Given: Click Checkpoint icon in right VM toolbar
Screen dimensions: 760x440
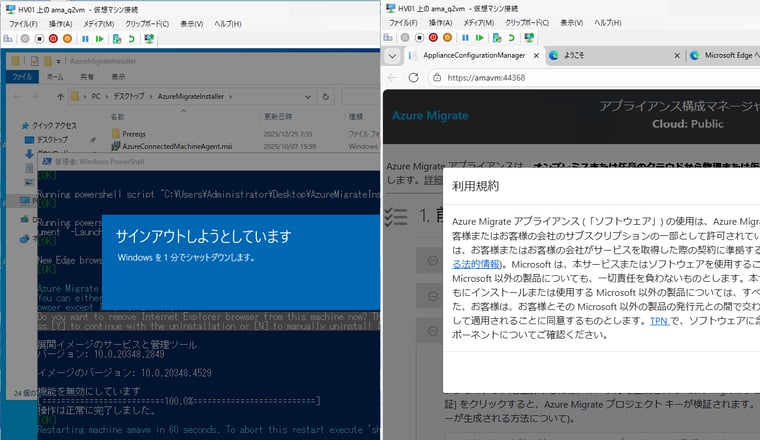Looking at the screenshot, I should click(x=497, y=37).
